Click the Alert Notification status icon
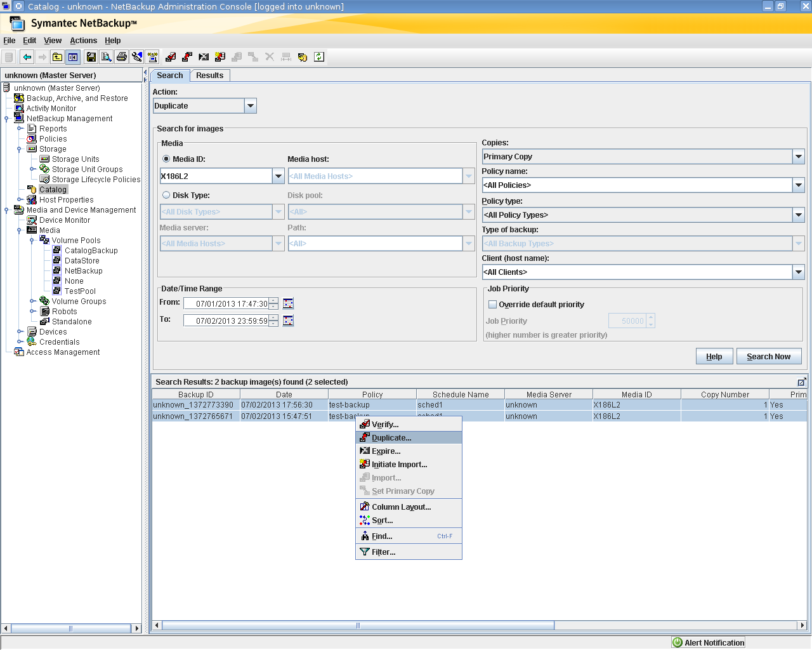Viewport: 812px width, 650px height. (x=678, y=642)
